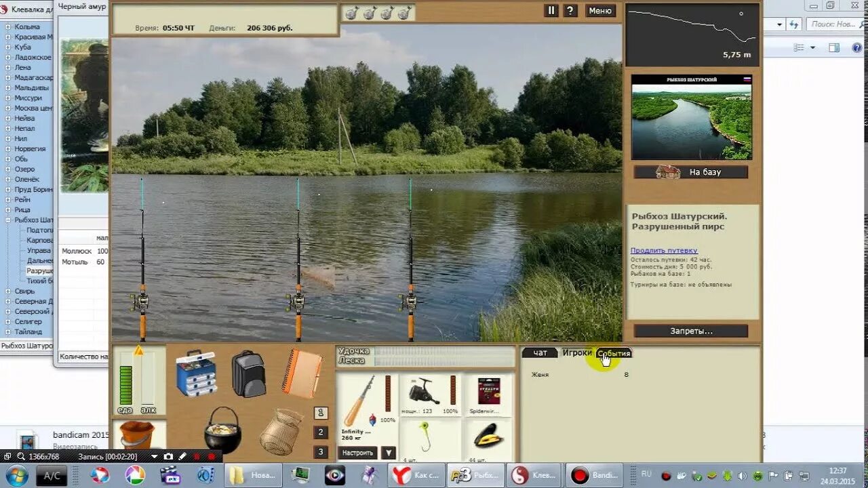Select the green jig hook slot
Viewport: 868px width, 488px height.
431,441
